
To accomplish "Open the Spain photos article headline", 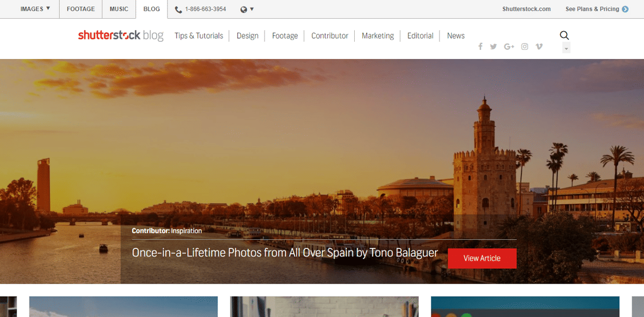I will [284, 253].
